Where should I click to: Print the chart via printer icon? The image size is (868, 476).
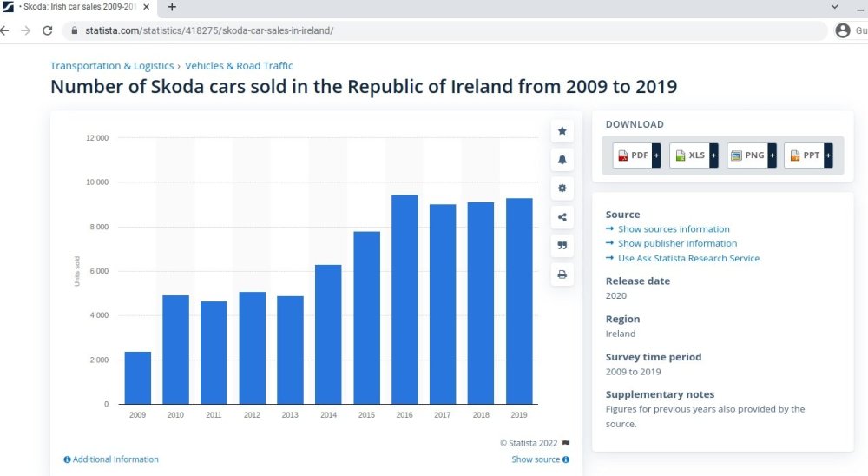pyautogui.click(x=562, y=274)
